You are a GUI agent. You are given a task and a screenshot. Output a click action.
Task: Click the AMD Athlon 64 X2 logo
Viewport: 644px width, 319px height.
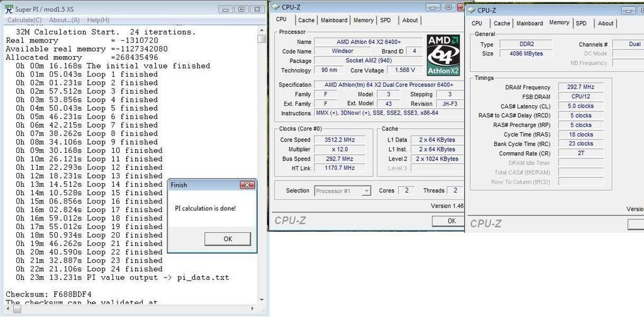point(443,55)
